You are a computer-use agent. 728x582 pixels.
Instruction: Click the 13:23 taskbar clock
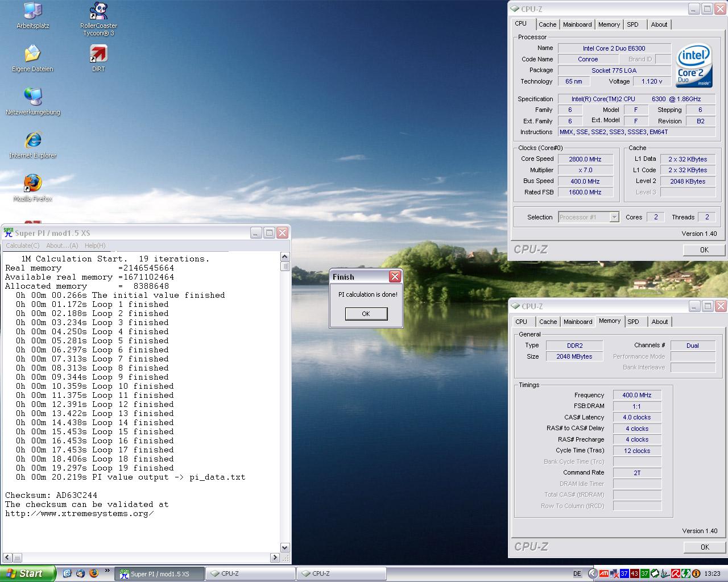click(713, 574)
